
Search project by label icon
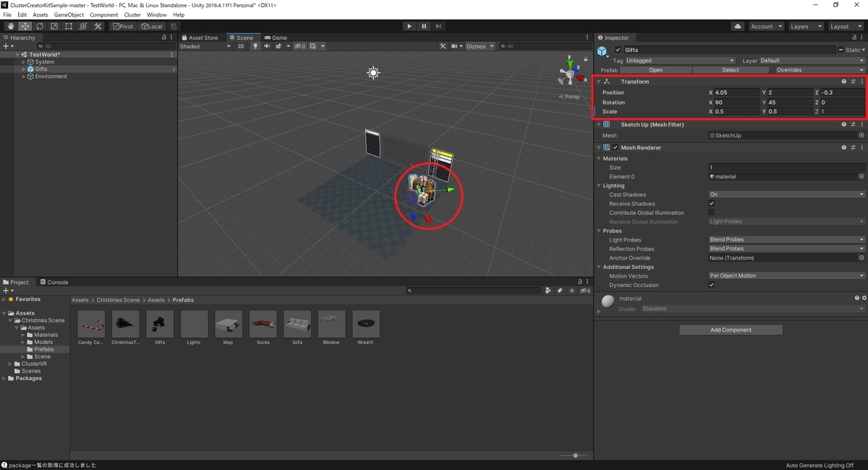560,291
